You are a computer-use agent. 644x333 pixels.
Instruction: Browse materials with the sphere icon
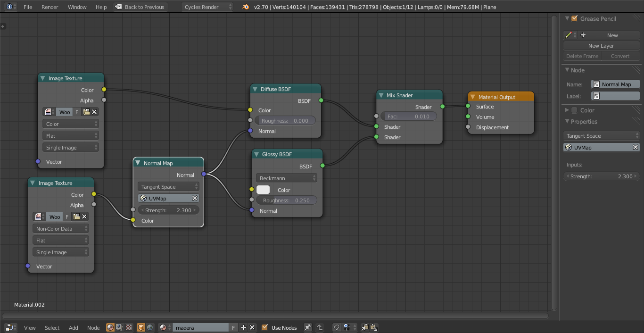165,327
